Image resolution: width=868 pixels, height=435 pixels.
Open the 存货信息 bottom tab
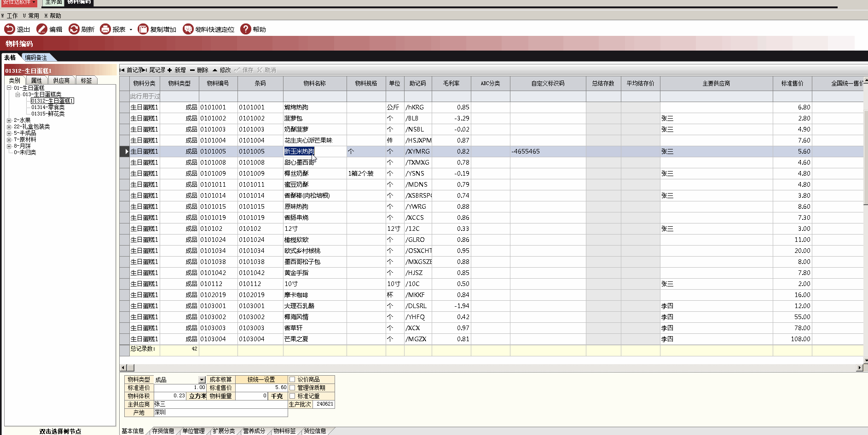[x=163, y=431]
